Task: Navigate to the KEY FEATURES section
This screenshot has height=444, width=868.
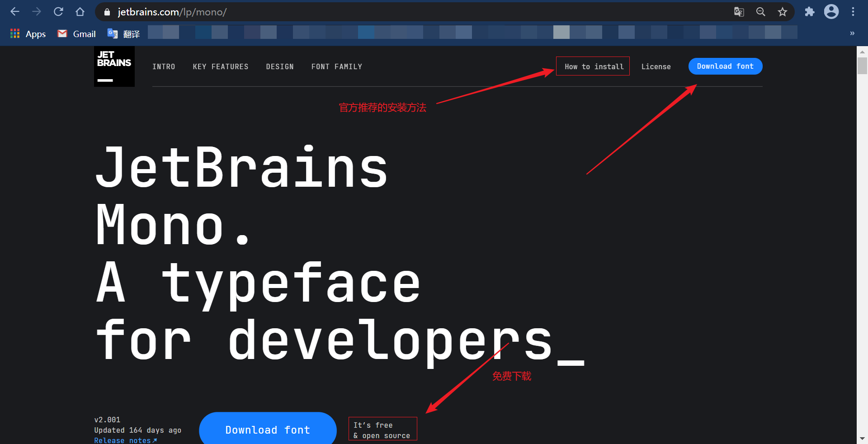Action: pos(221,66)
